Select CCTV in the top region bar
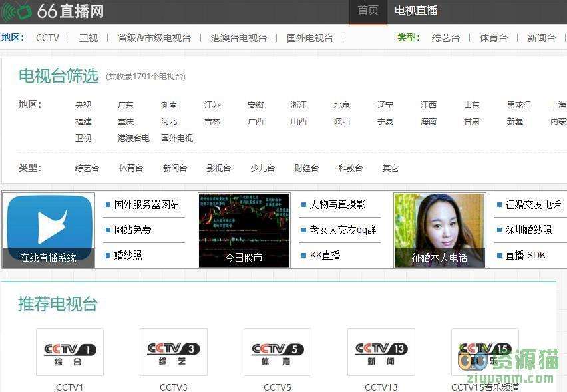Image resolution: width=567 pixels, height=392 pixels. [x=47, y=38]
